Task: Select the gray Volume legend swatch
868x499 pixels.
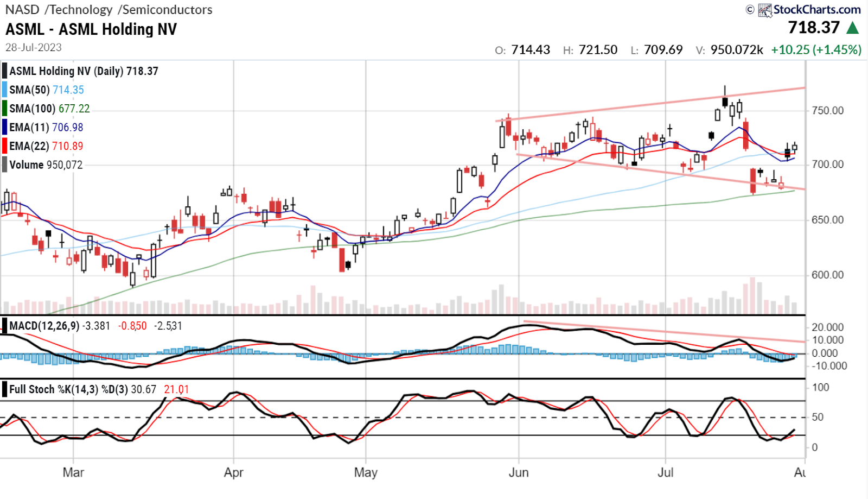Action: [x=5, y=165]
